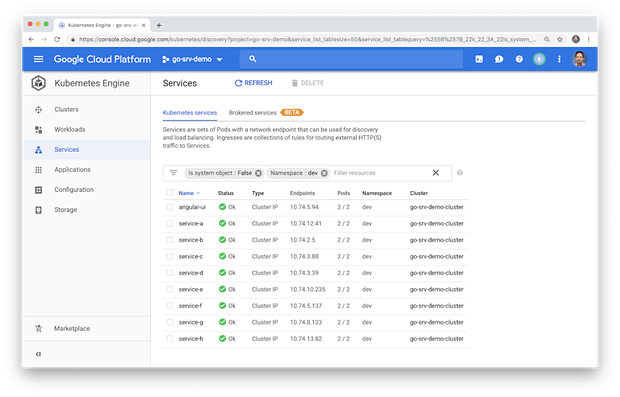Remove the 'Namespace : dev' filter chip

pos(324,173)
